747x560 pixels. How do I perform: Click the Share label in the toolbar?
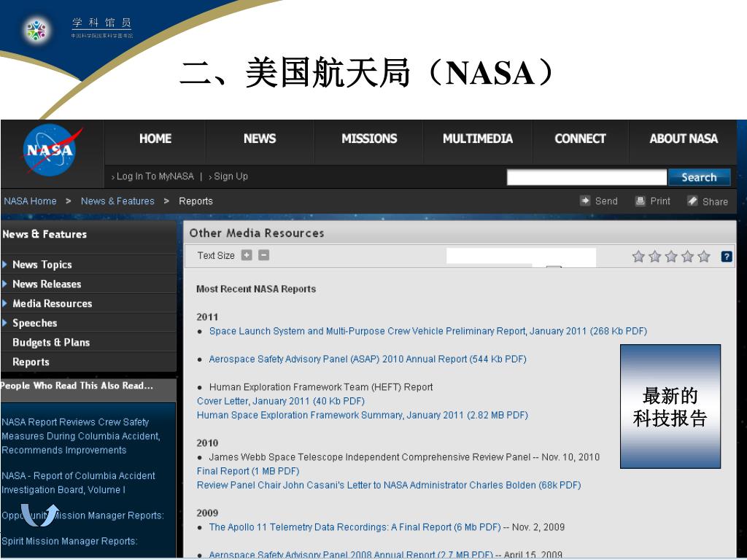[x=715, y=201]
